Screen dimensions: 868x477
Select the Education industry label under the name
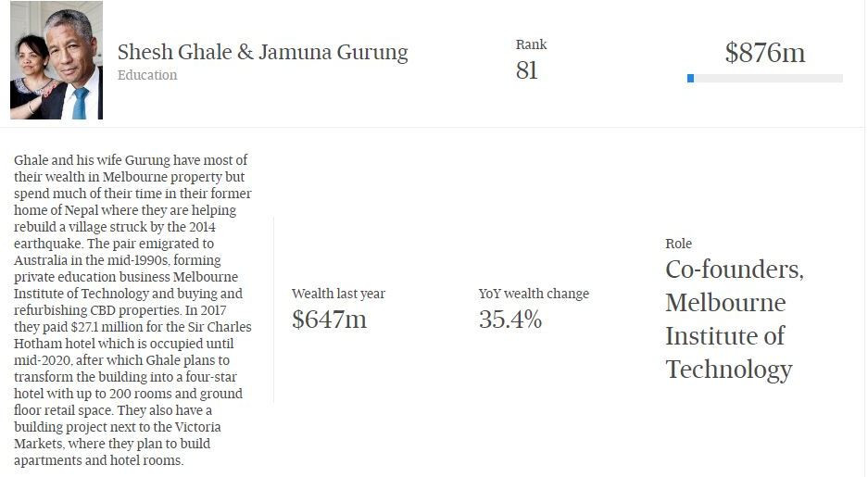(x=147, y=76)
